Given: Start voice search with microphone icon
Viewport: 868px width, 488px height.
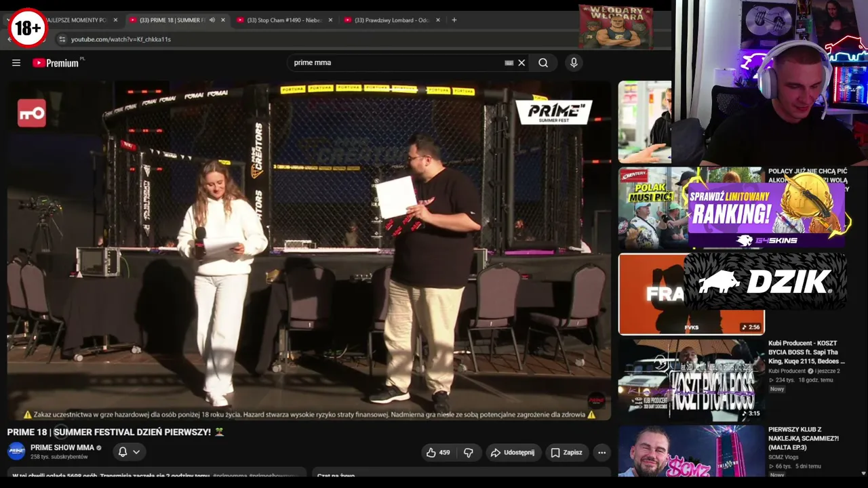Looking at the screenshot, I should tap(574, 63).
